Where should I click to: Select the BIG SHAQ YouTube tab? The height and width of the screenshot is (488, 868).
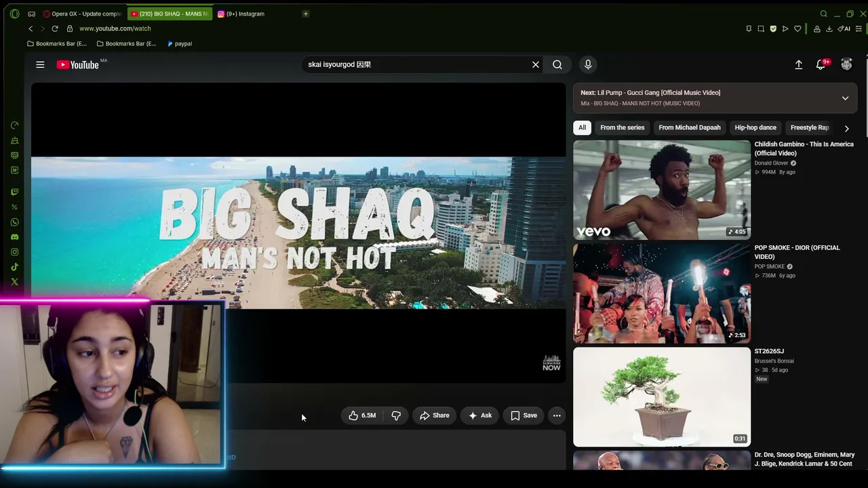click(170, 14)
